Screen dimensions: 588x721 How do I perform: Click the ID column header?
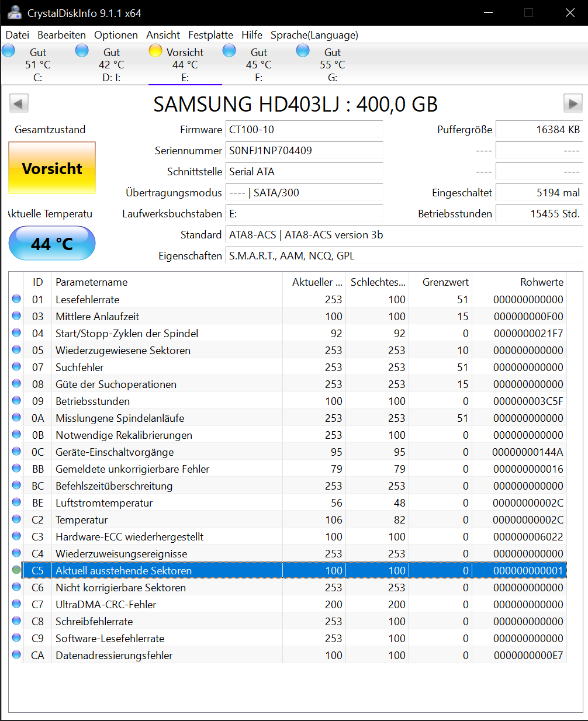click(x=38, y=282)
